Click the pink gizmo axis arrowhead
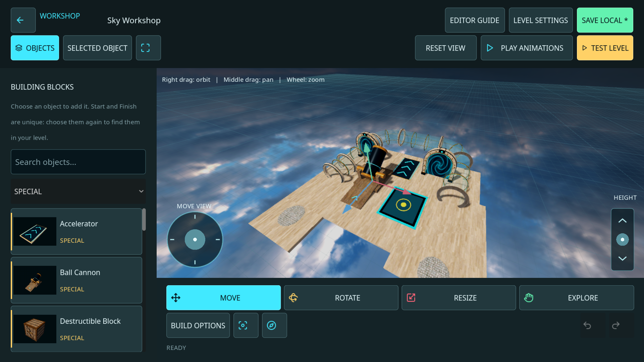The width and height of the screenshot is (644, 362). point(406,192)
